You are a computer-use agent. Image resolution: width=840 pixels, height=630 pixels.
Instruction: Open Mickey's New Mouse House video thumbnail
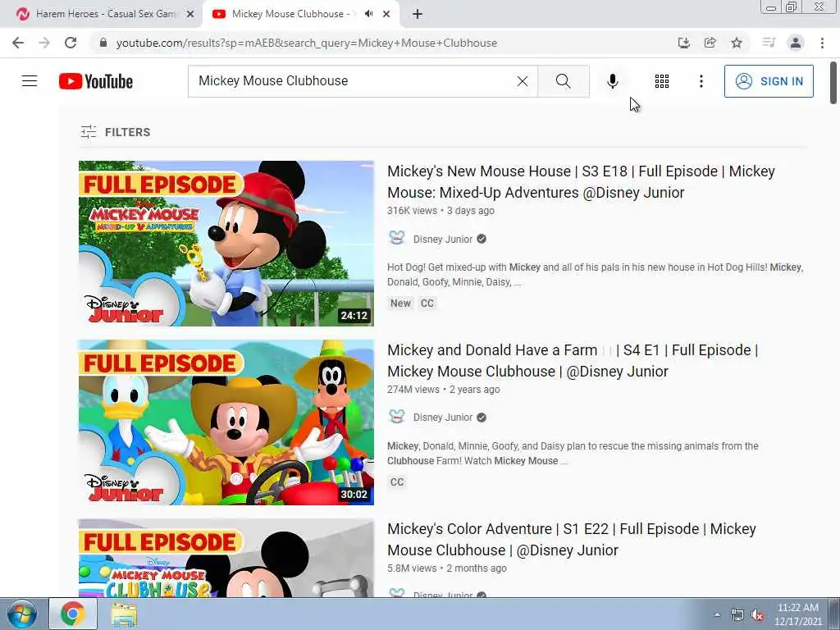(226, 243)
